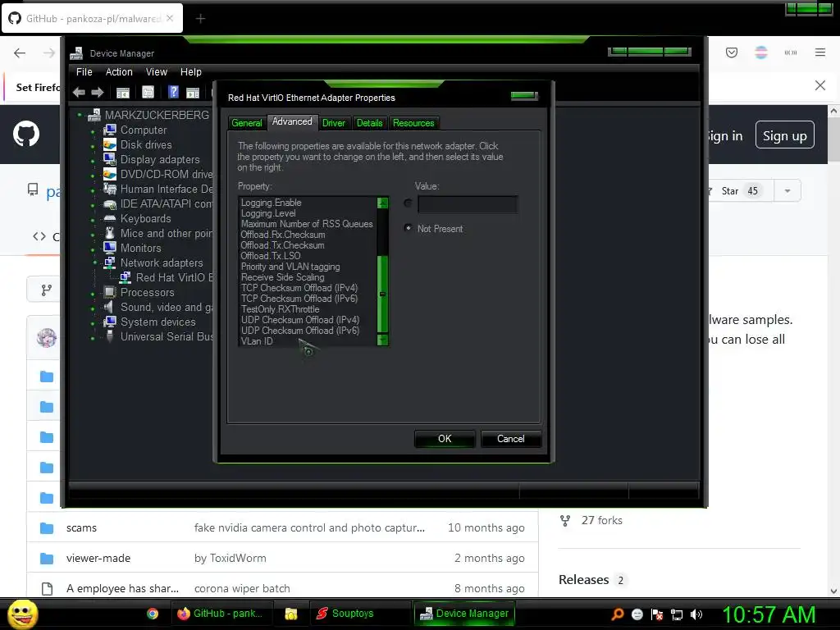The width and height of the screenshot is (840, 630).
Task: Select the Display adapters category icon
Action: pos(110,159)
